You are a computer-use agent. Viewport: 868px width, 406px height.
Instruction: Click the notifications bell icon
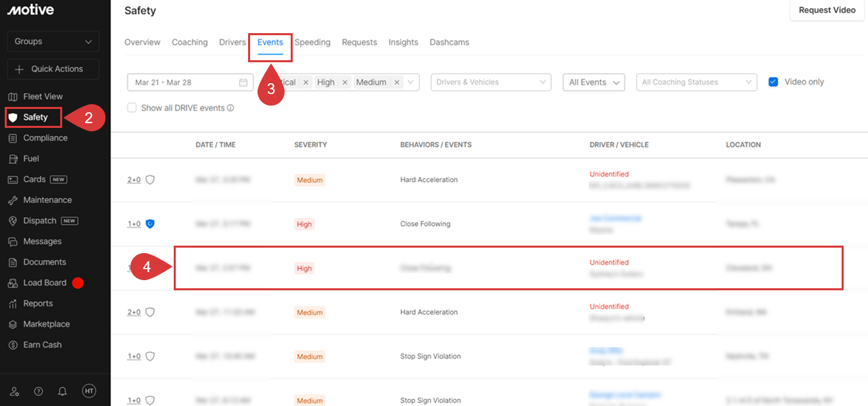click(62, 391)
